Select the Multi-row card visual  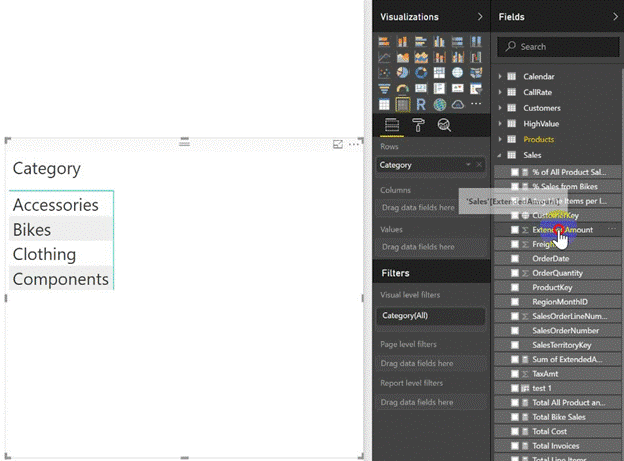pos(439,88)
